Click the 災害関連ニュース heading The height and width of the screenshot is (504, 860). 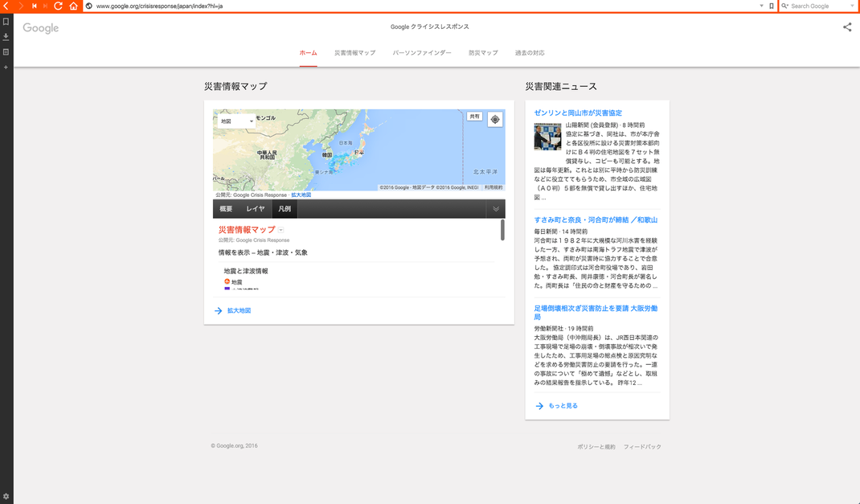561,86
